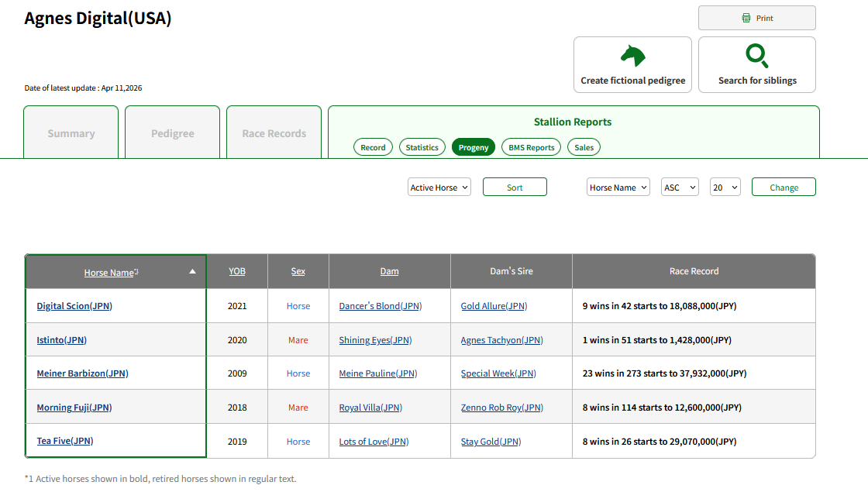
Task: Select the Sales sub-tab
Action: (584, 147)
